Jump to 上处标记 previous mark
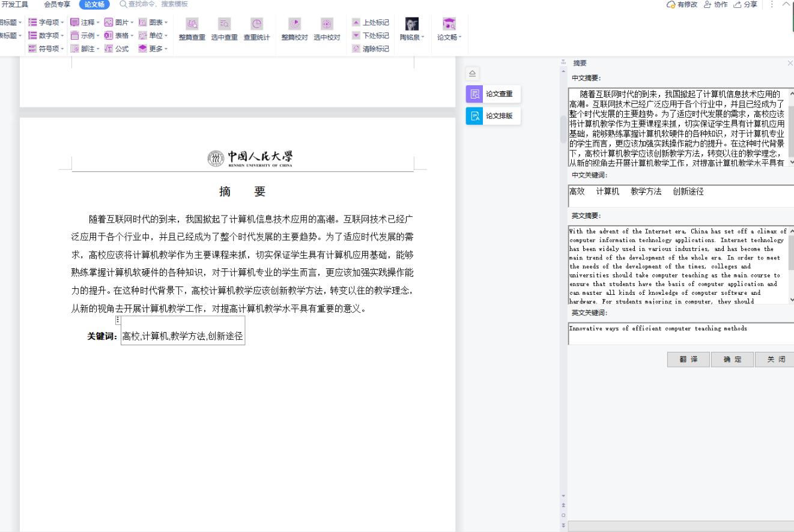 coord(370,22)
